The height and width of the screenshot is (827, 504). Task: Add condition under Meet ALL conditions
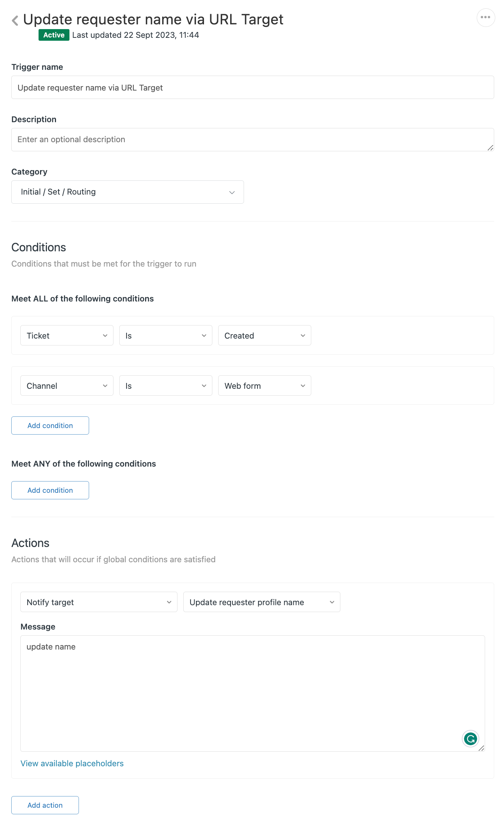pos(50,425)
